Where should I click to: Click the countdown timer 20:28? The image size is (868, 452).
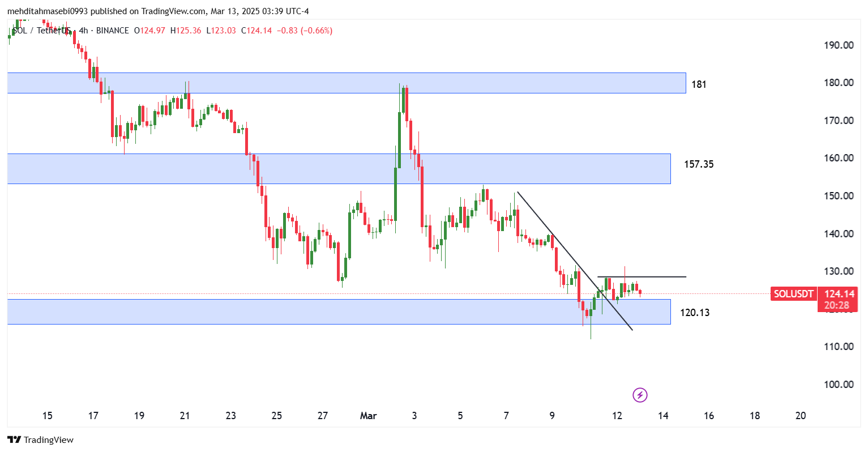(836, 305)
